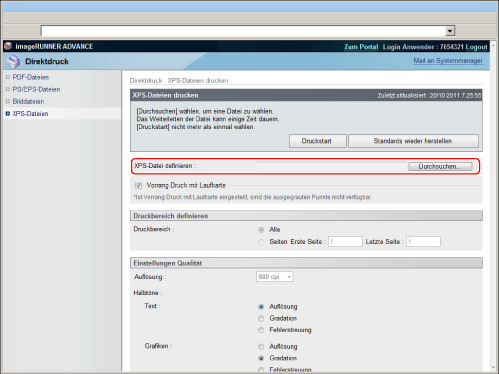This screenshot has width=499, height=374.
Task: Open Mail an Systemmanager link
Action: [448, 61]
